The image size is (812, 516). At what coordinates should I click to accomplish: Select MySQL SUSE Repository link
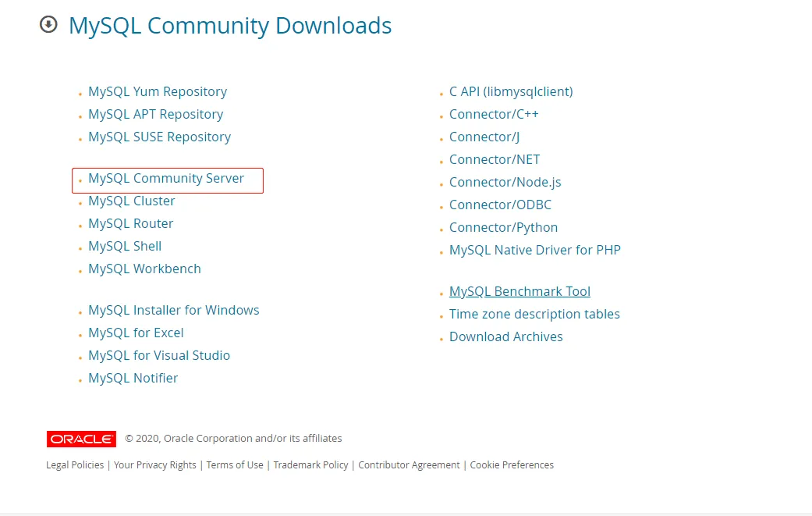pyautogui.click(x=159, y=137)
